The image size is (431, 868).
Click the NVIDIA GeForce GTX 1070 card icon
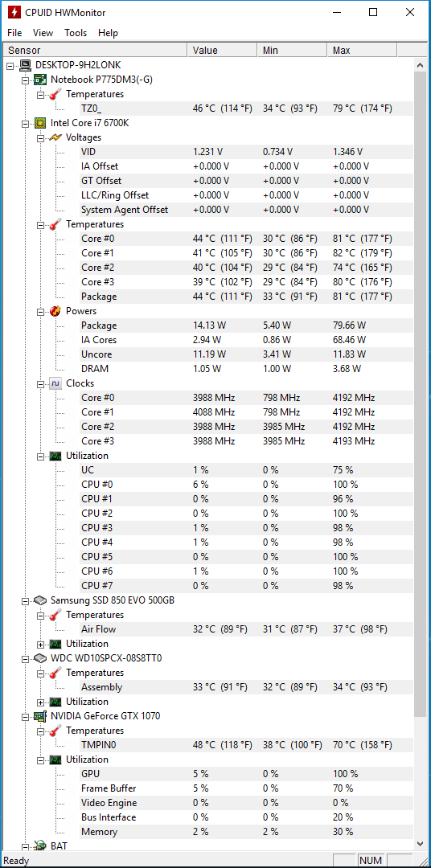click(x=40, y=716)
